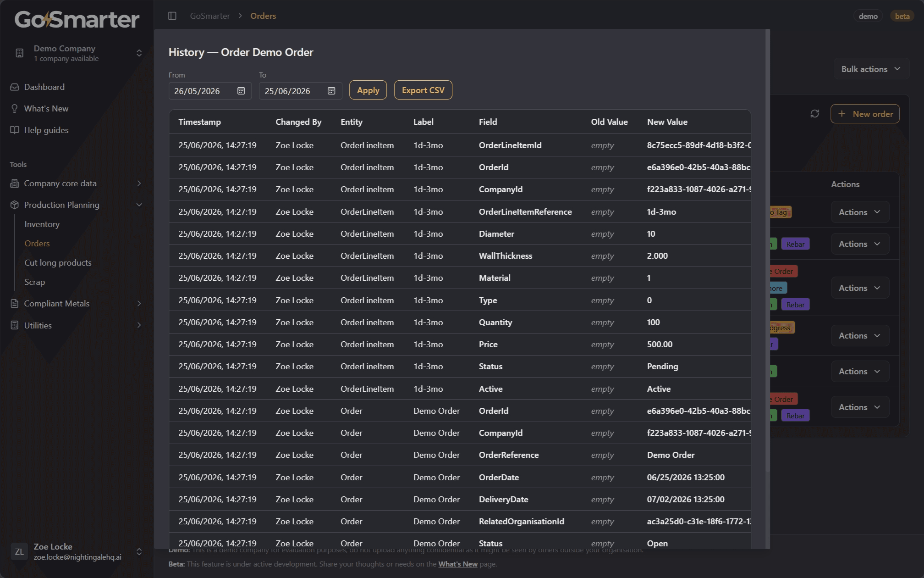Click the Pending status value
924x578 pixels.
662,367
